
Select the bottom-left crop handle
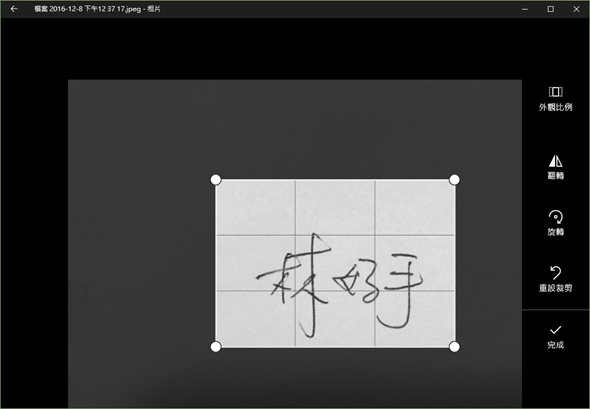pos(216,347)
